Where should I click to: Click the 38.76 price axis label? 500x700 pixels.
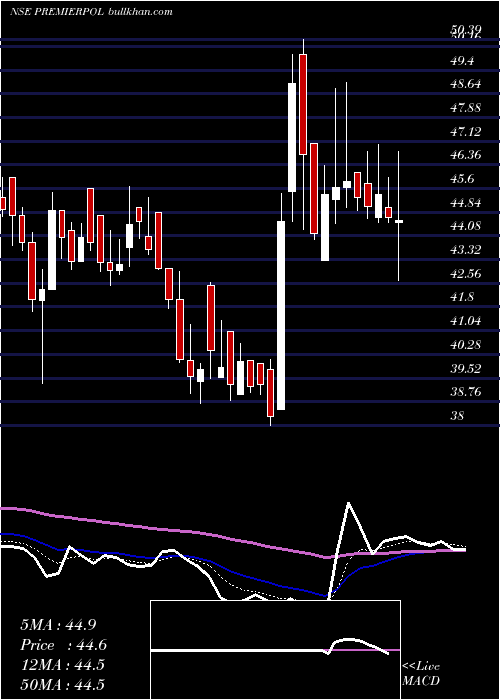tap(466, 392)
